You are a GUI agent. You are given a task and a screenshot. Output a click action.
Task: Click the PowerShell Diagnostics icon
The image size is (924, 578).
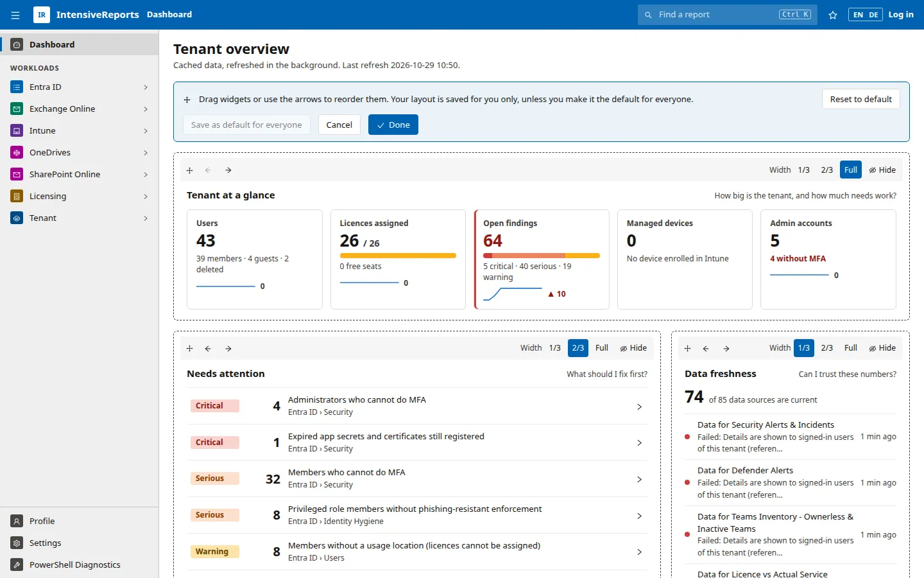[17, 565]
